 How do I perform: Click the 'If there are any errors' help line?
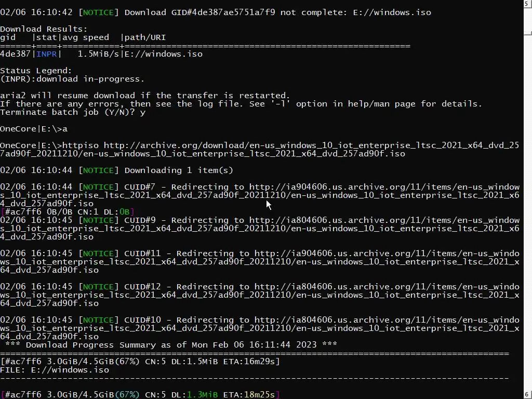click(241, 104)
